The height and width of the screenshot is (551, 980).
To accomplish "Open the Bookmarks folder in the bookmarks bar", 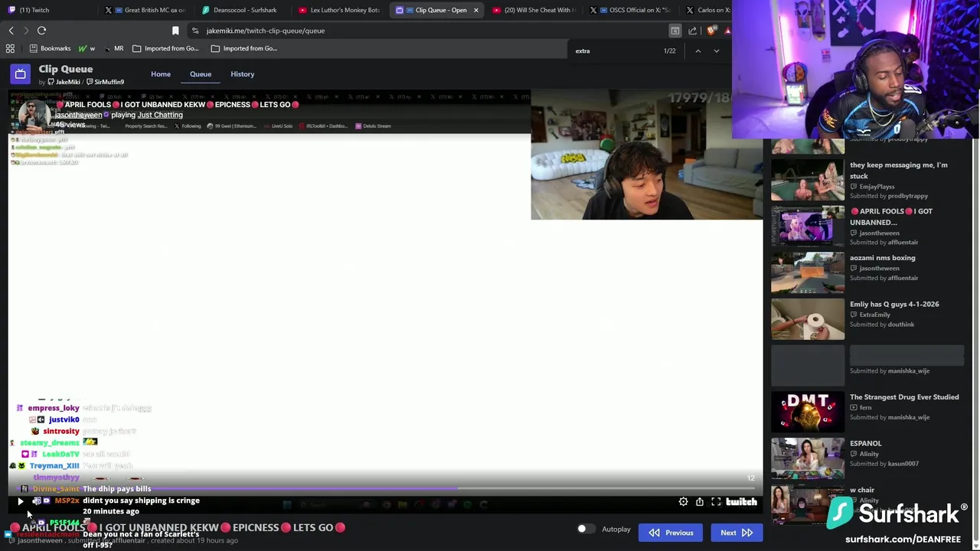I will click(50, 48).
